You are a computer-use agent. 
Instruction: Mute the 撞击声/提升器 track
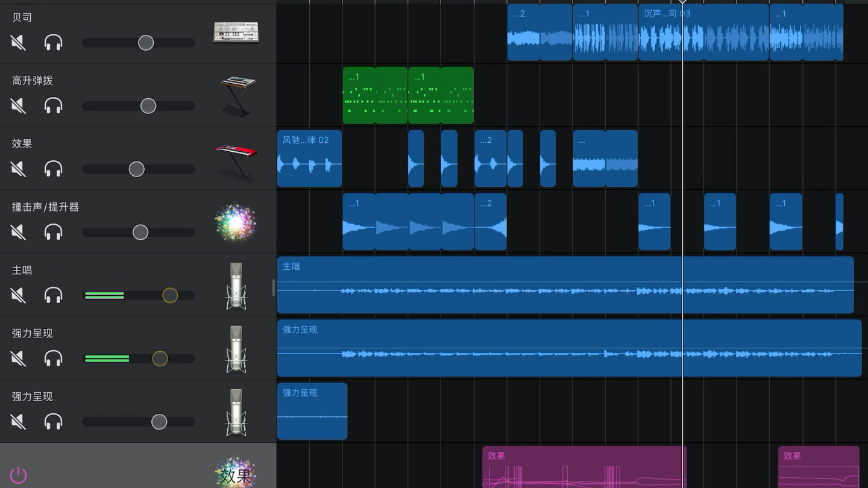(x=18, y=232)
